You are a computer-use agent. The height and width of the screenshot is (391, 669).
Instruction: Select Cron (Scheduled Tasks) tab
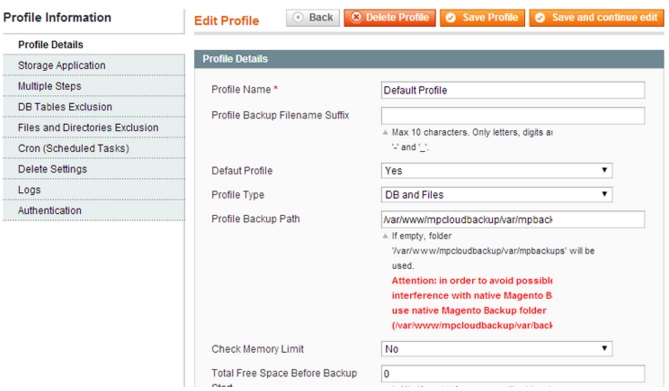pyautogui.click(x=94, y=148)
